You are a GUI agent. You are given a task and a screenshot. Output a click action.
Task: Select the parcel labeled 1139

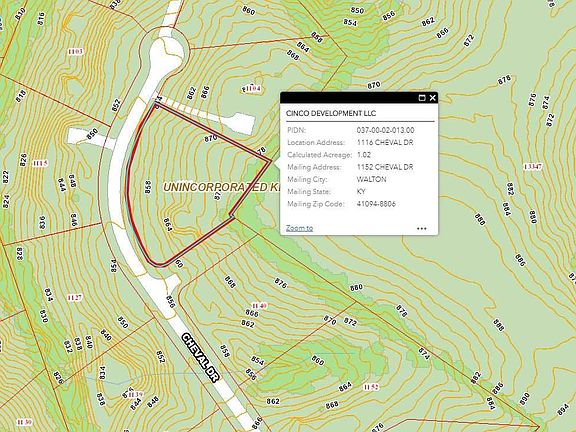pos(136,395)
